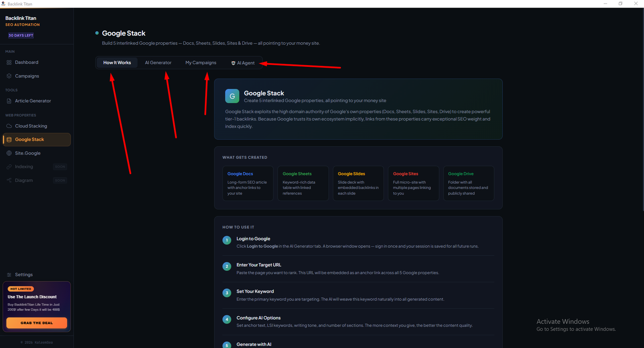Click 'Use The Launch Discount' promo title
Image resolution: width=644 pixels, height=348 pixels.
click(32, 297)
